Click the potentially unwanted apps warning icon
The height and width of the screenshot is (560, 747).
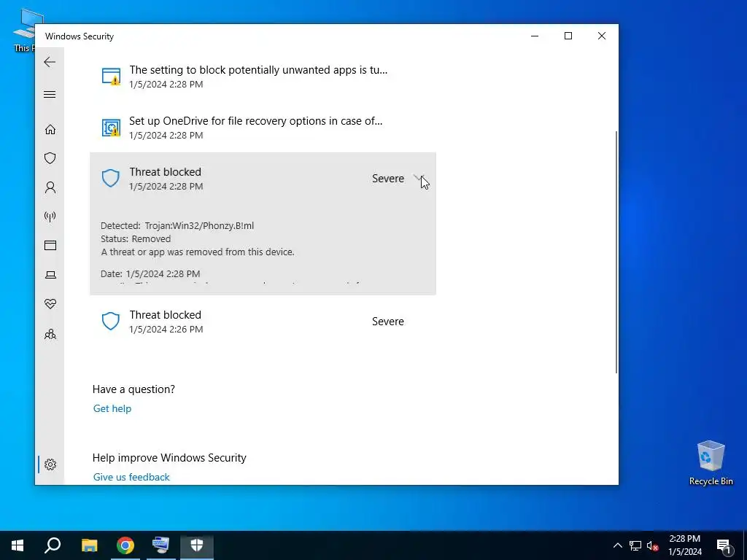[111, 76]
